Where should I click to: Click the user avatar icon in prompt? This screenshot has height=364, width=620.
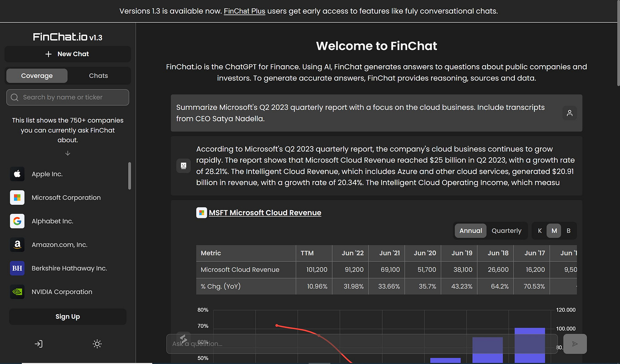point(569,113)
